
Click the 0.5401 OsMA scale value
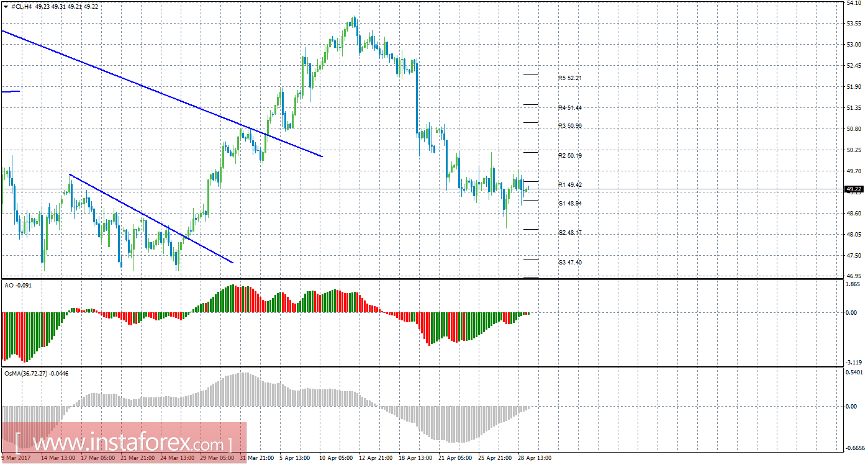click(854, 372)
